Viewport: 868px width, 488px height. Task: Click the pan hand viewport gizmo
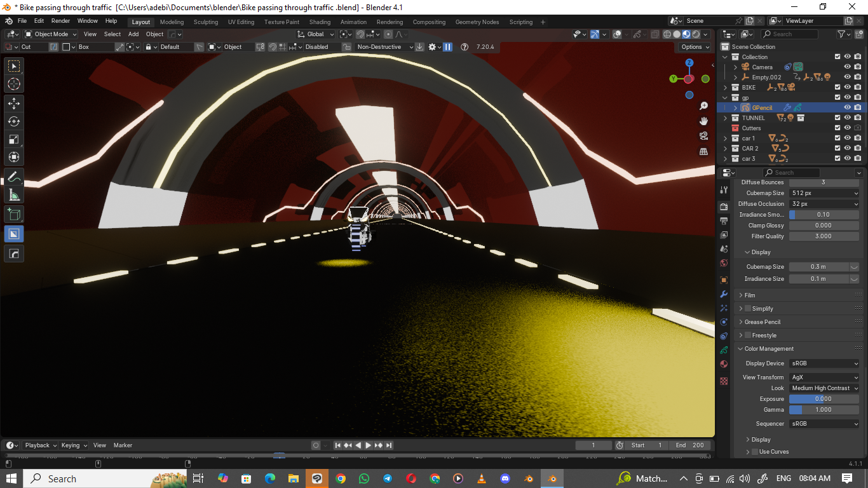pos(704,121)
